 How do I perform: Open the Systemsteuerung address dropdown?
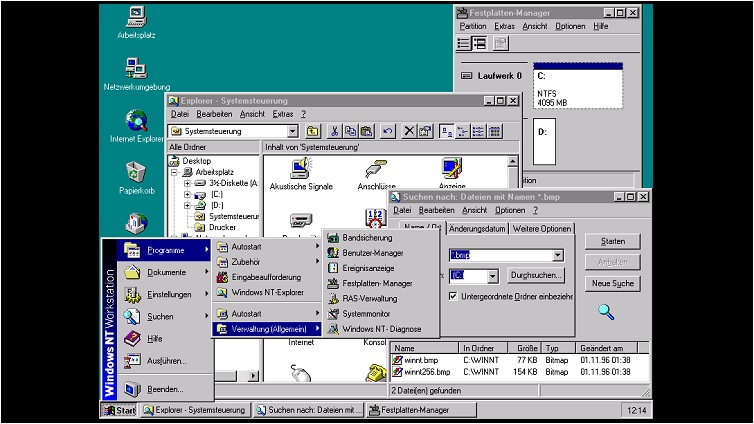(x=292, y=131)
